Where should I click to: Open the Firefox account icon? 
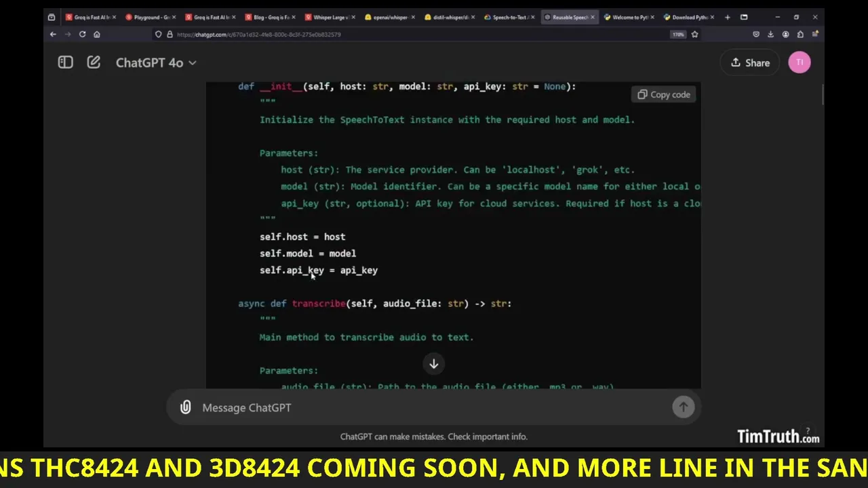(785, 34)
